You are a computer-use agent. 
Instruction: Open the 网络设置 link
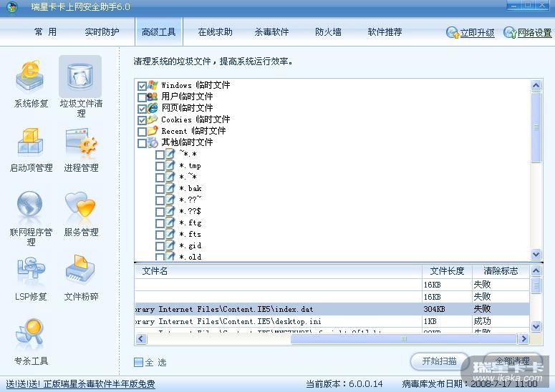[534, 33]
